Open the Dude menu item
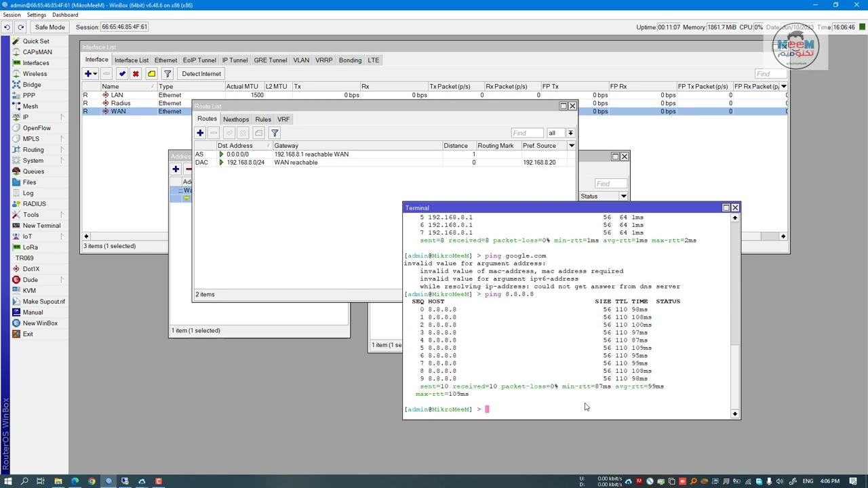The width and height of the screenshot is (868, 488). (x=30, y=280)
